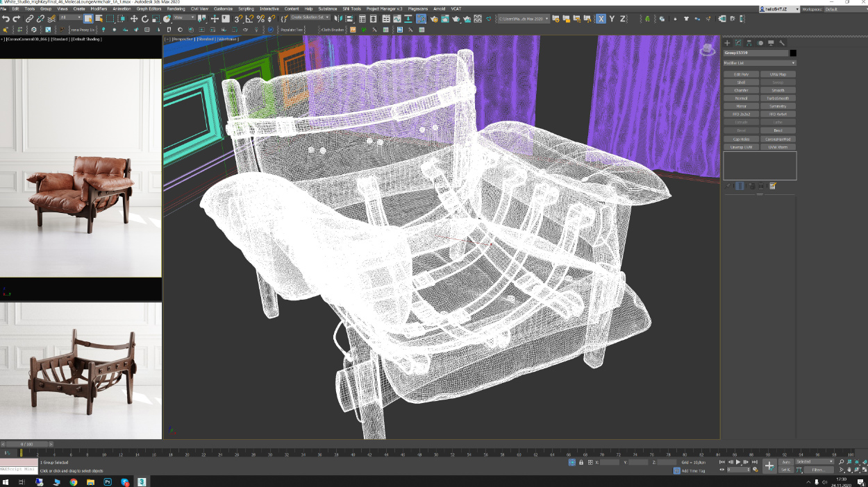The image size is (868, 487).
Task: Click the Play Animation button
Action: (x=738, y=462)
